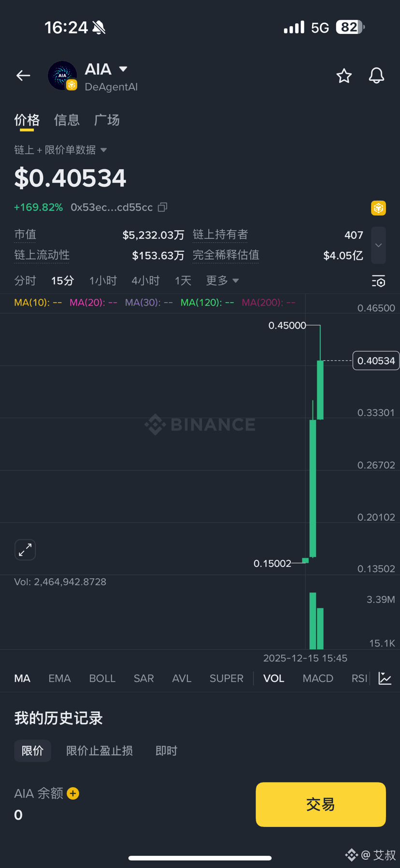
Task: Open the 更多 timeframe dropdown
Action: pos(222,280)
